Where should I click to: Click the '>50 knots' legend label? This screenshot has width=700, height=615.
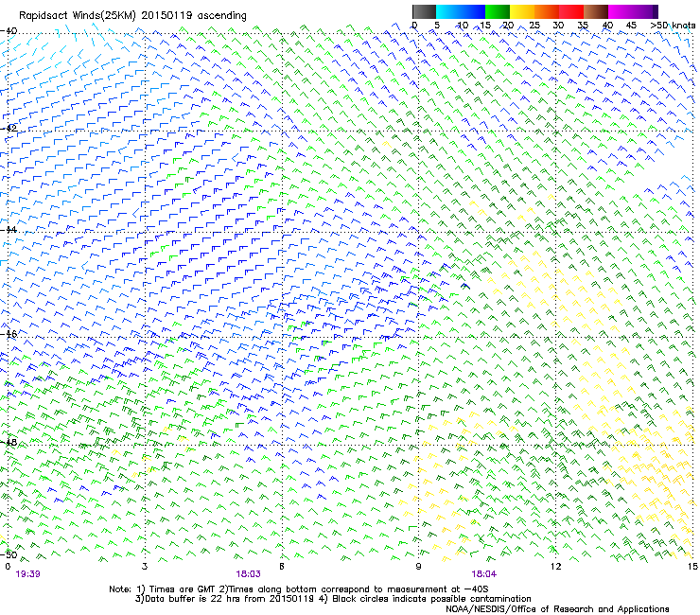pyautogui.click(x=673, y=26)
